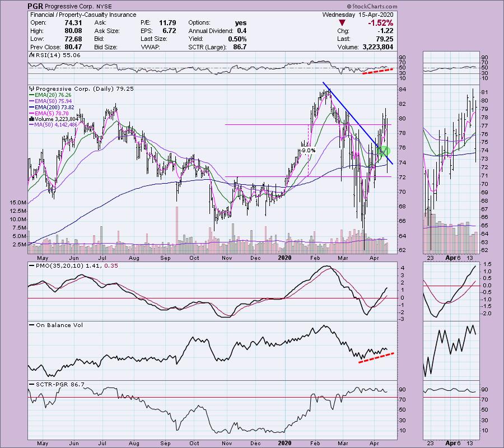
Task: Click the 81 price label on the right-hand mini chart
Action: pyautogui.click(x=485, y=92)
